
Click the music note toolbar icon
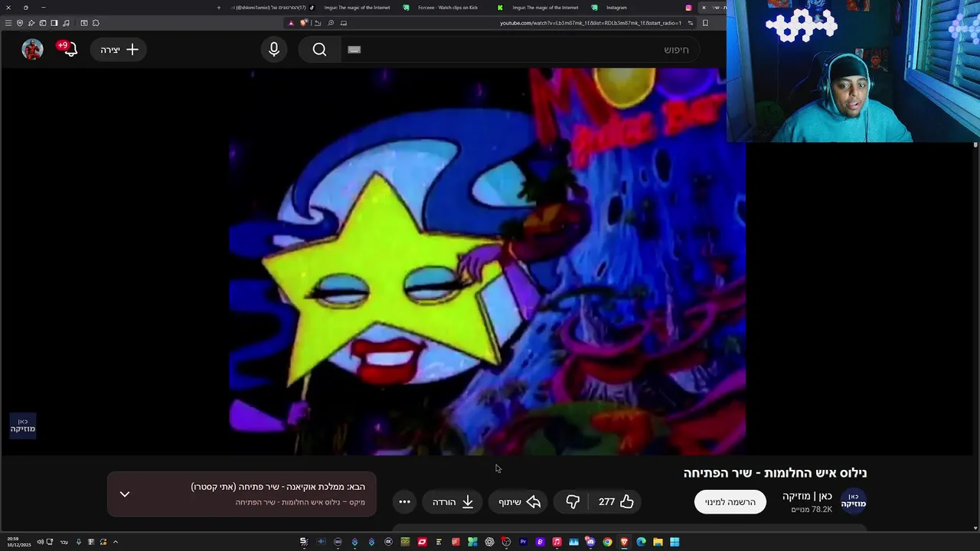[66, 23]
